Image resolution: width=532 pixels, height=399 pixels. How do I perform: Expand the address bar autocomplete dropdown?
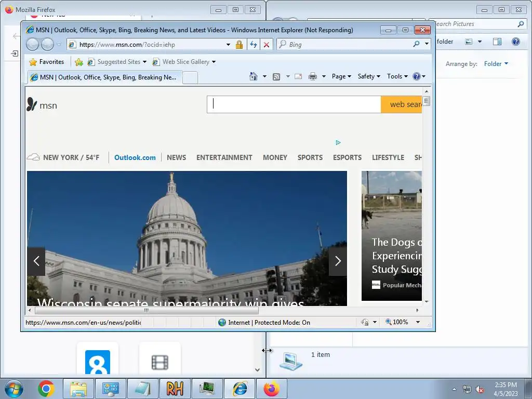coord(229,45)
